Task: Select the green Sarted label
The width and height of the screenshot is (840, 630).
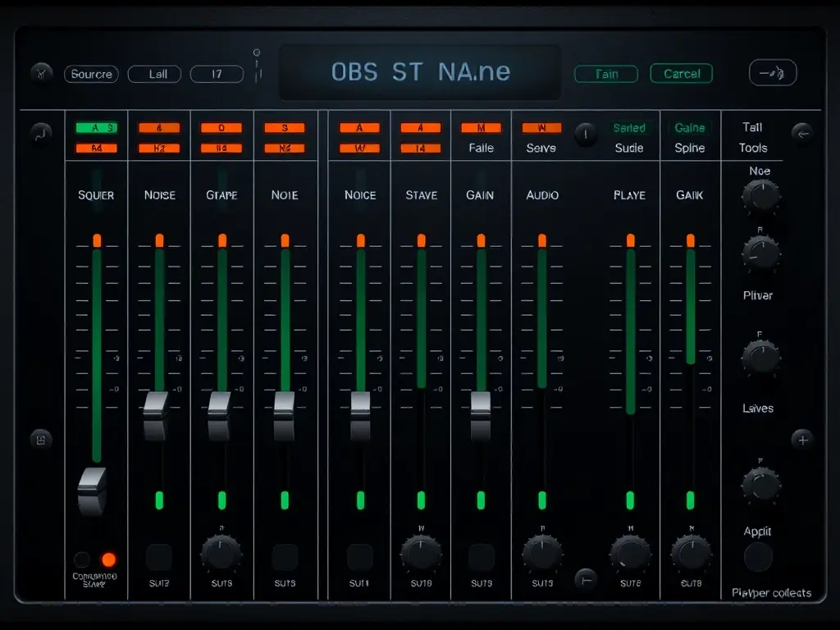Action: (x=629, y=127)
